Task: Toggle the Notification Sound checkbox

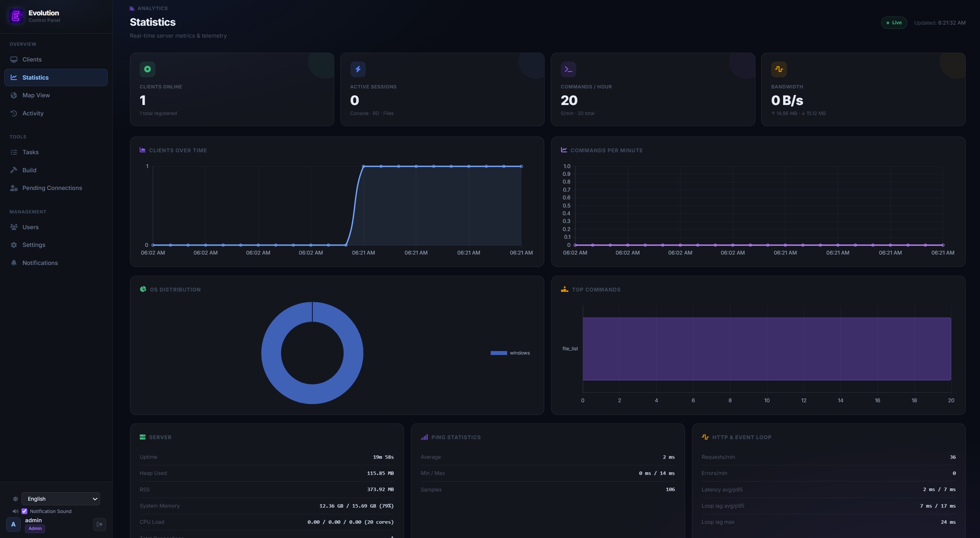Action: (24, 511)
